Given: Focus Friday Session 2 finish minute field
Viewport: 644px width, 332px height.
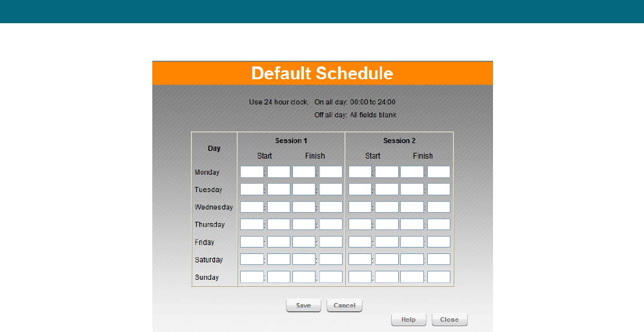Looking at the screenshot, I should (439, 242).
